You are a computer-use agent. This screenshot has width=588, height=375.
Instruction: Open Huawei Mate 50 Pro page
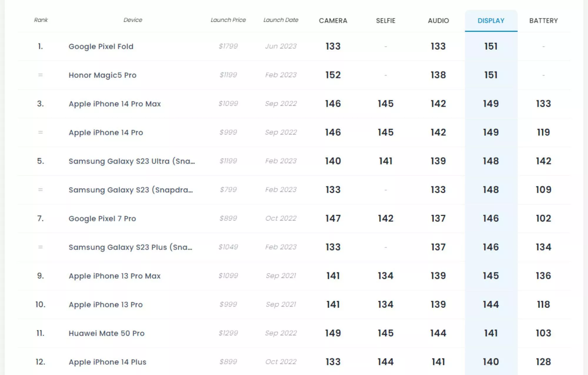(x=106, y=333)
